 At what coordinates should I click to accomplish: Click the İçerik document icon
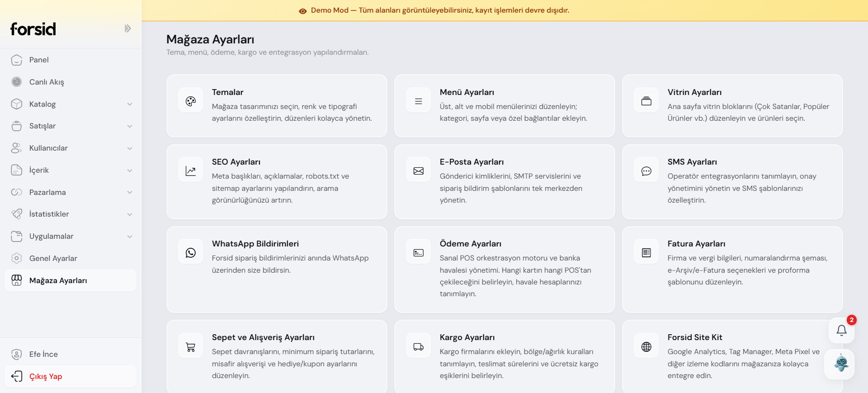(17, 170)
